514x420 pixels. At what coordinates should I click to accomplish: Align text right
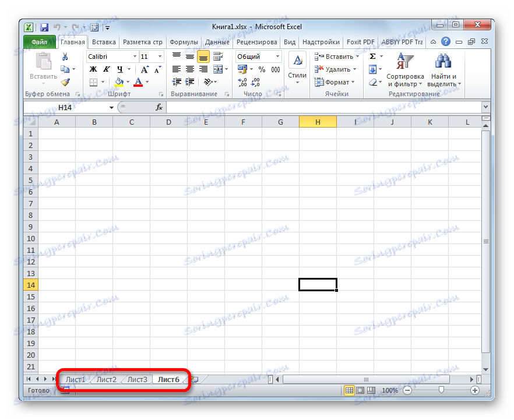tap(203, 69)
